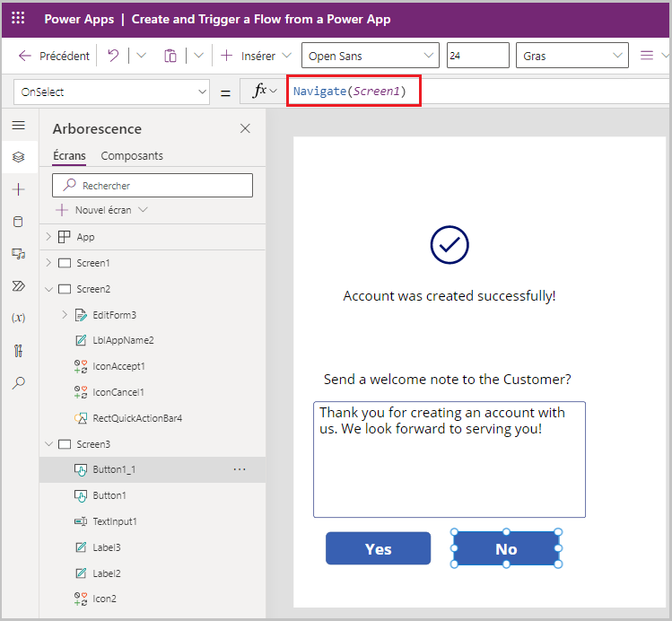Expand the App node
This screenshot has width=672, height=621.
(x=48, y=237)
